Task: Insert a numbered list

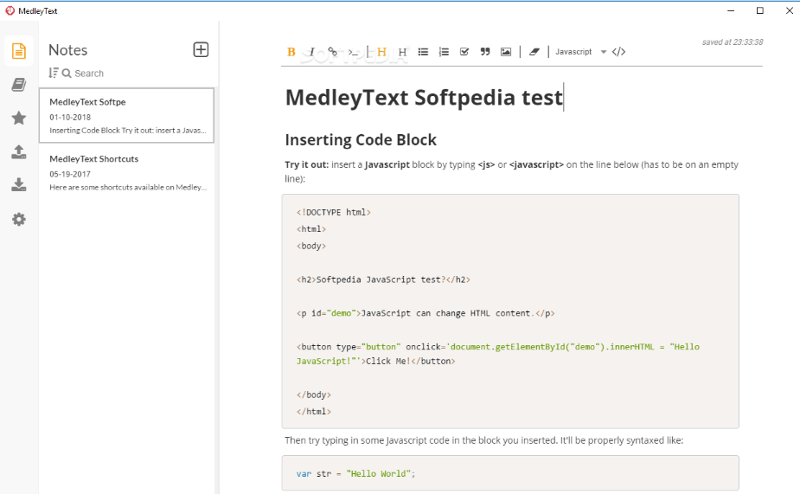Action: pos(444,52)
